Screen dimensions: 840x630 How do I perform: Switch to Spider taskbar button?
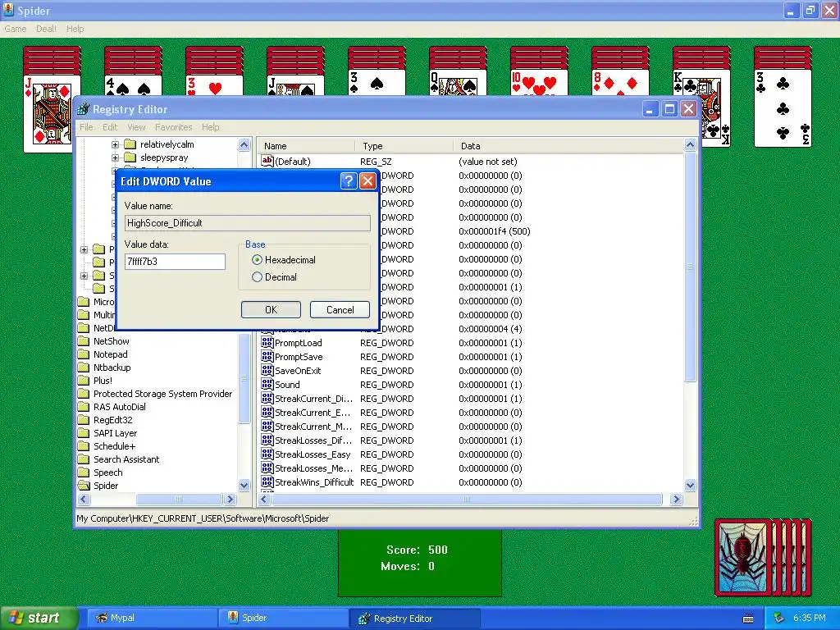pyautogui.click(x=283, y=619)
